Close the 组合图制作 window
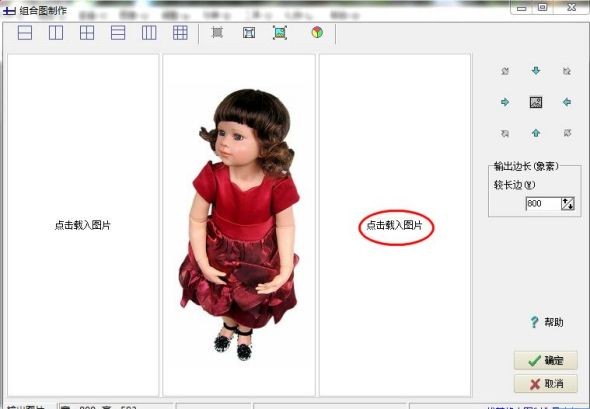The width and height of the screenshot is (590, 409). 572,8
